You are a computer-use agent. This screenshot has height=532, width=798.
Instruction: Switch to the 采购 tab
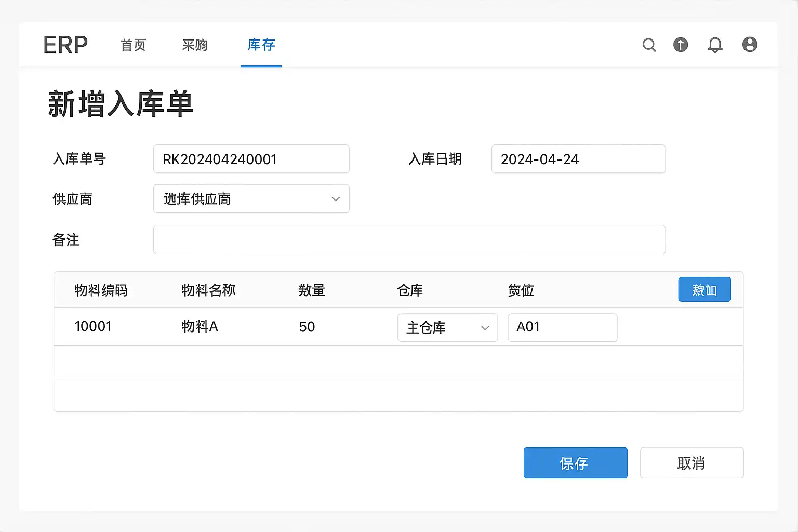(x=195, y=45)
